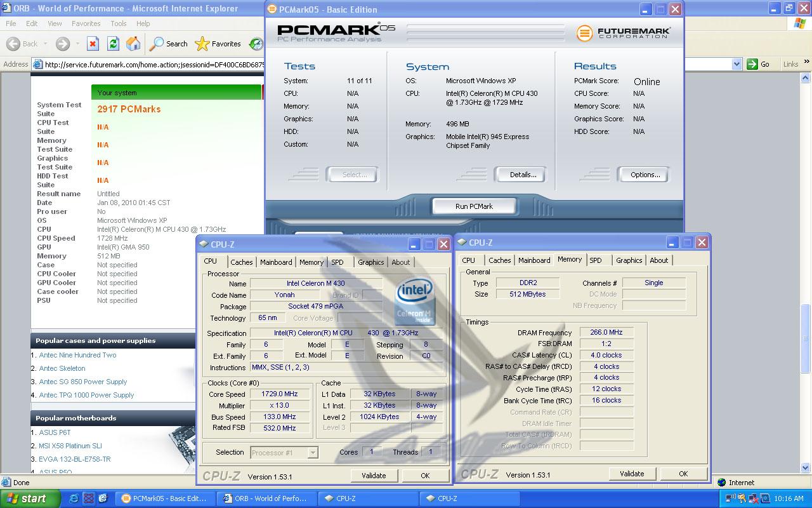
Task: Click the IE page vertical scrollbar thumb
Action: (x=806, y=339)
